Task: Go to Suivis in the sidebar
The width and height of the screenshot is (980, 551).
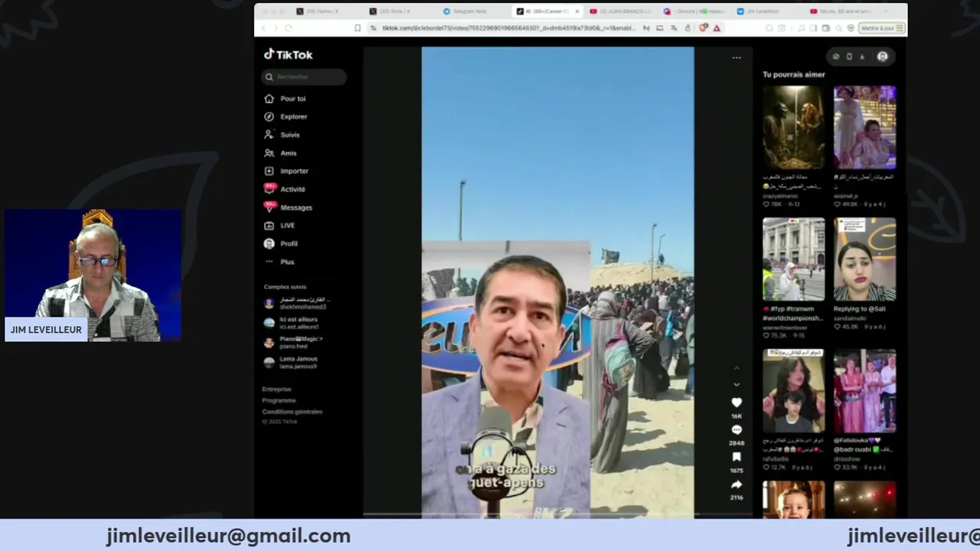Action: coord(282,135)
